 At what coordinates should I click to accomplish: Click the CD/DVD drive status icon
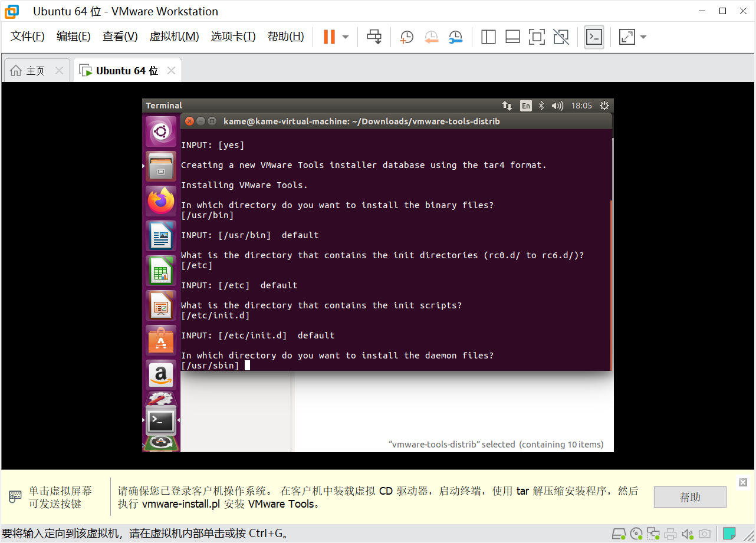636,534
